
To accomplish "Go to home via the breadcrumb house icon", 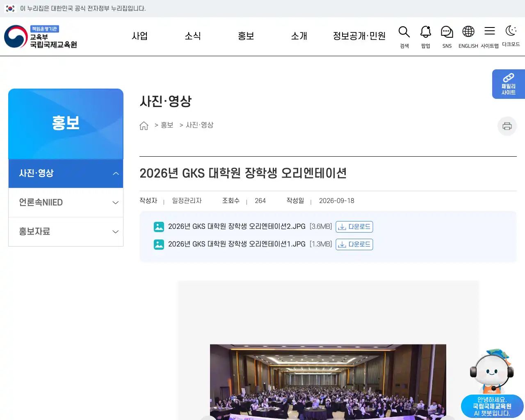I will [x=144, y=126].
